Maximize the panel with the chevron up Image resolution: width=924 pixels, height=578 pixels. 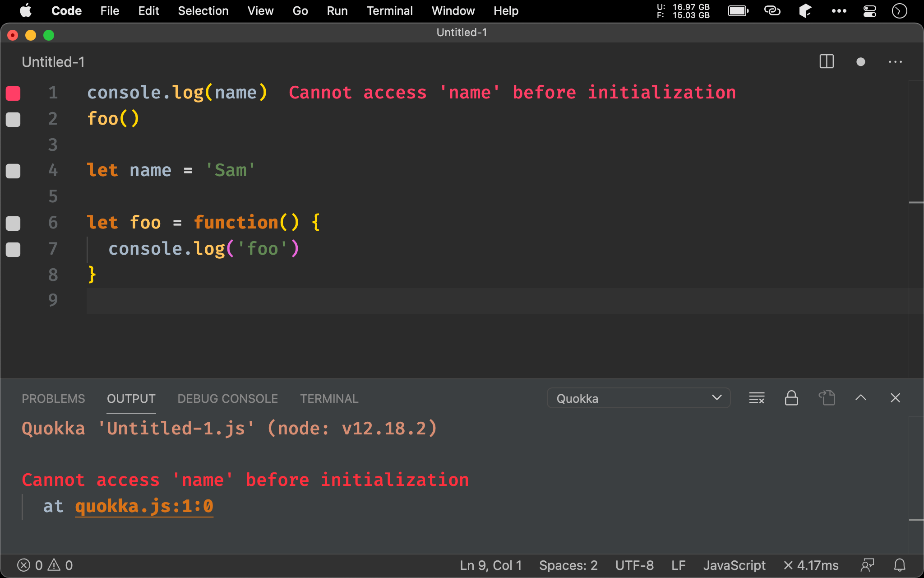click(x=861, y=398)
